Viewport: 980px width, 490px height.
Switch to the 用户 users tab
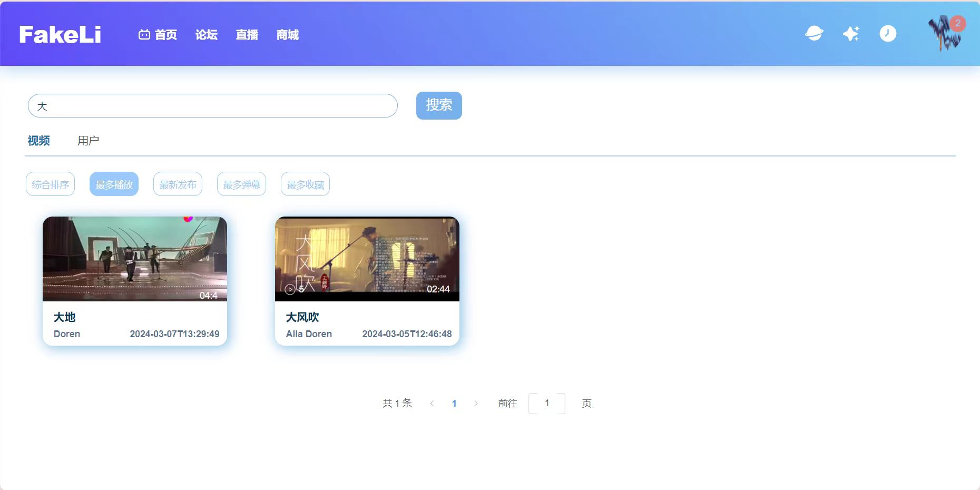click(x=88, y=141)
